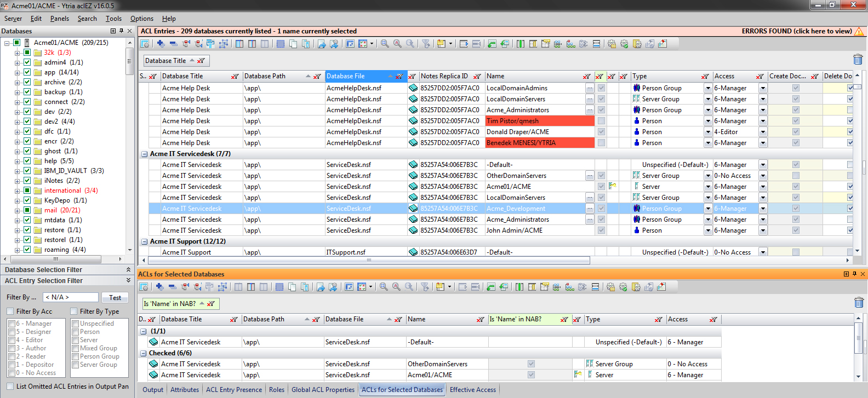Check the '0 - No Access' filter checkbox
Screen dimensions: 868x398
coord(12,373)
